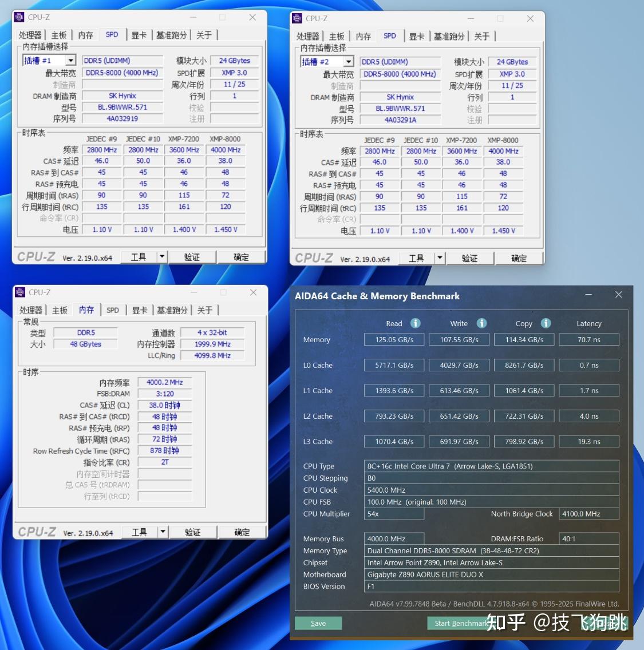Image resolution: width=644 pixels, height=650 pixels.
Task: Click Memory Copy value 114.34 GB/s
Action: 524,339
